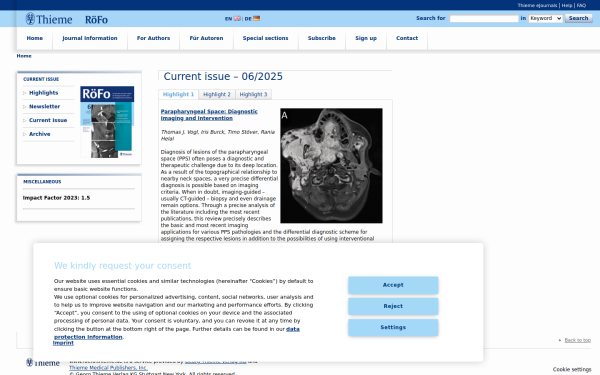Click the Search button
Viewport: 600px width, 375px height.
click(x=578, y=18)
